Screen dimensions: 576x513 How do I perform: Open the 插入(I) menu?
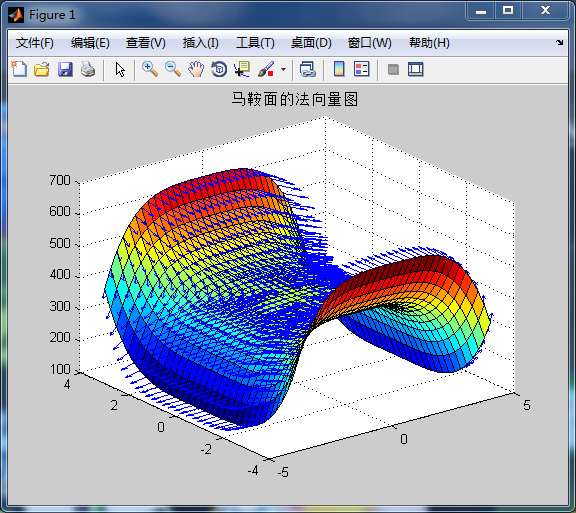[x=201, y=43]
